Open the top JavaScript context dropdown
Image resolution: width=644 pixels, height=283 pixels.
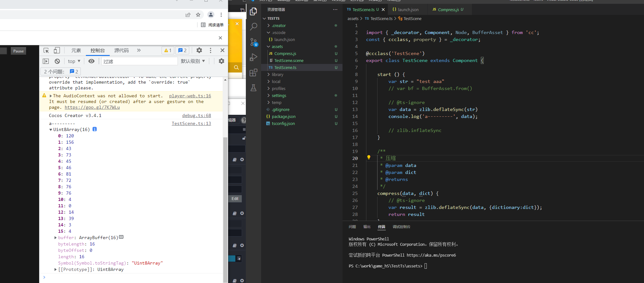74,61
